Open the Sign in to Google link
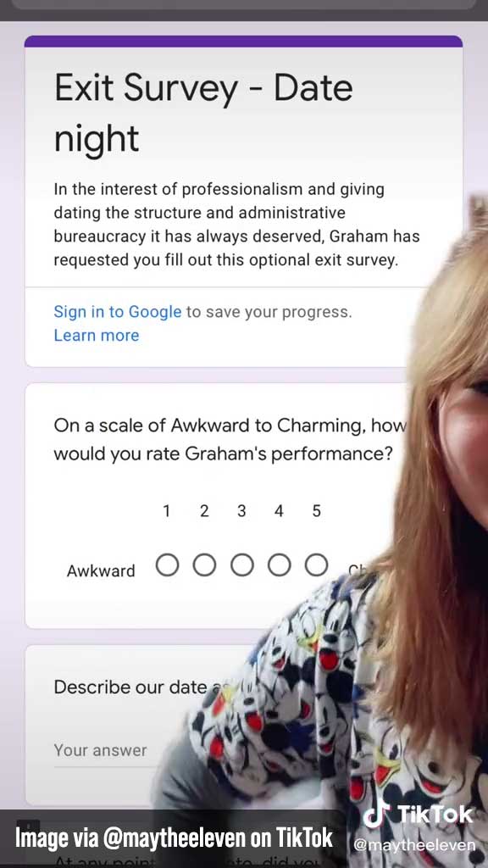The width and height of the screenshot is (488, 868). tap(117, 312)
